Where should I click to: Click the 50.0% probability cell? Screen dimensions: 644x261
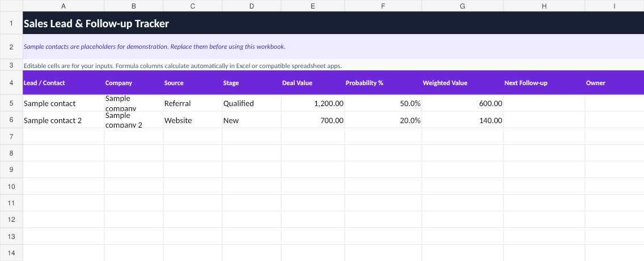click(x=383, y=103)
